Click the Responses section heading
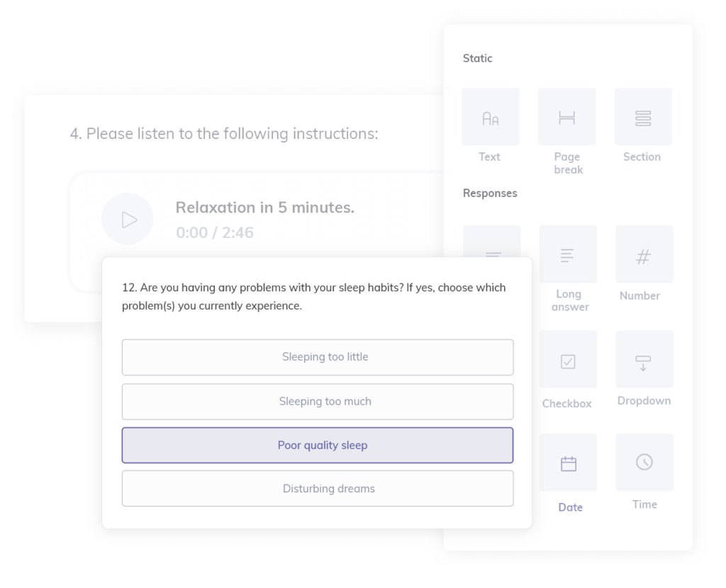726x588 pixels. [490, 193]
